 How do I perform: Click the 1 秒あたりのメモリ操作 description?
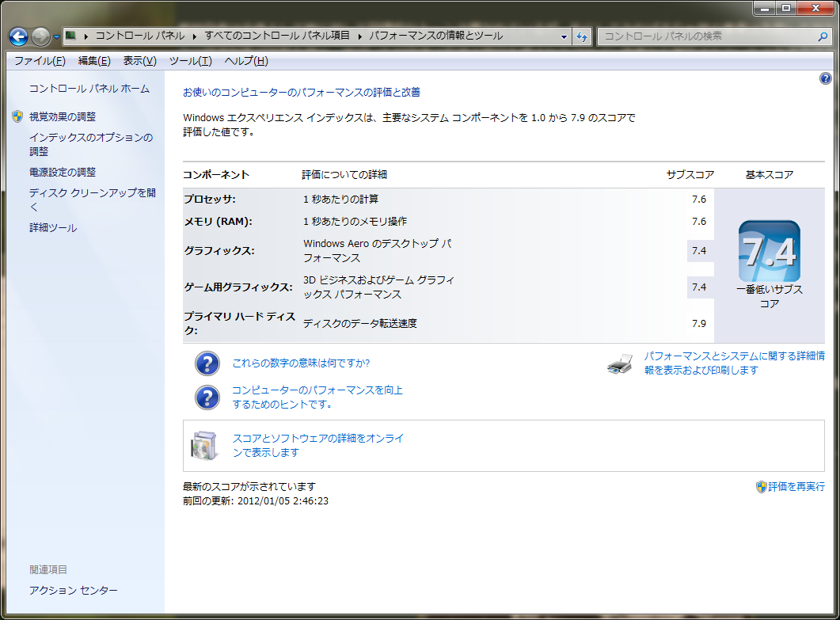[355, 222]
